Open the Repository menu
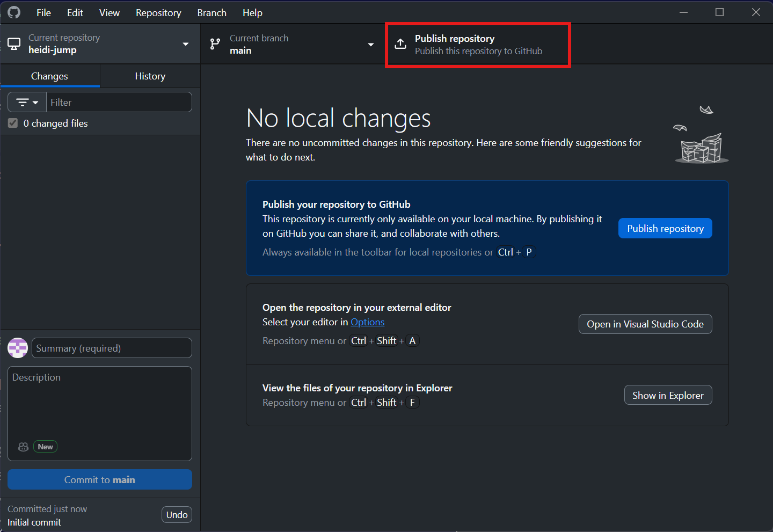The width and height of the screenshot is (773, 532). (x=158, y=13)
